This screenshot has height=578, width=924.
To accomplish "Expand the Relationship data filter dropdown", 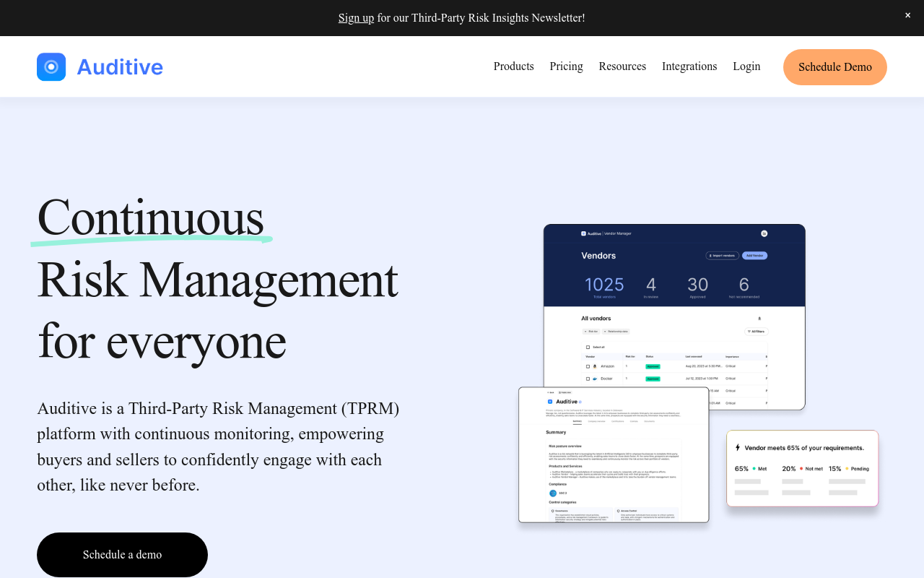I will pyautogui.click(x=616, y=332).
